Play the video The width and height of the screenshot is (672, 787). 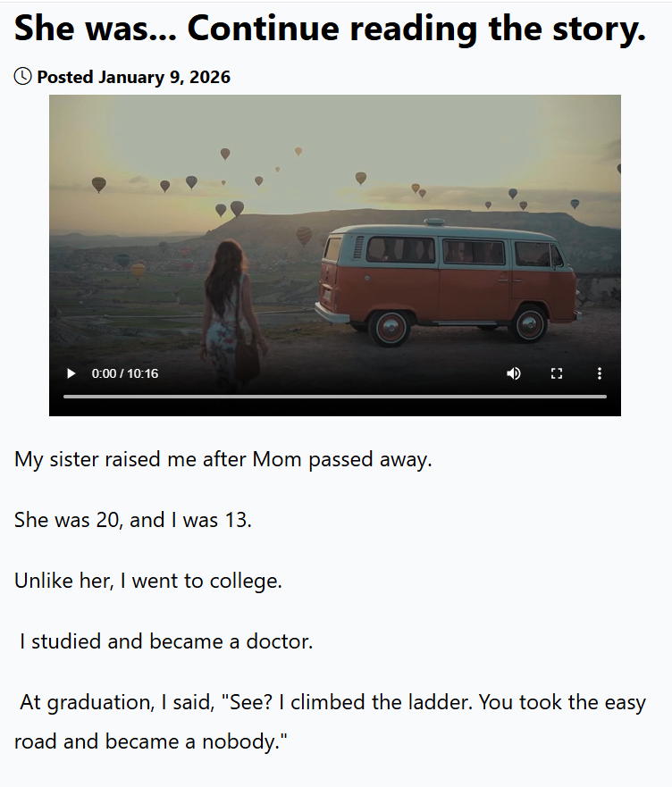(71, 373)
